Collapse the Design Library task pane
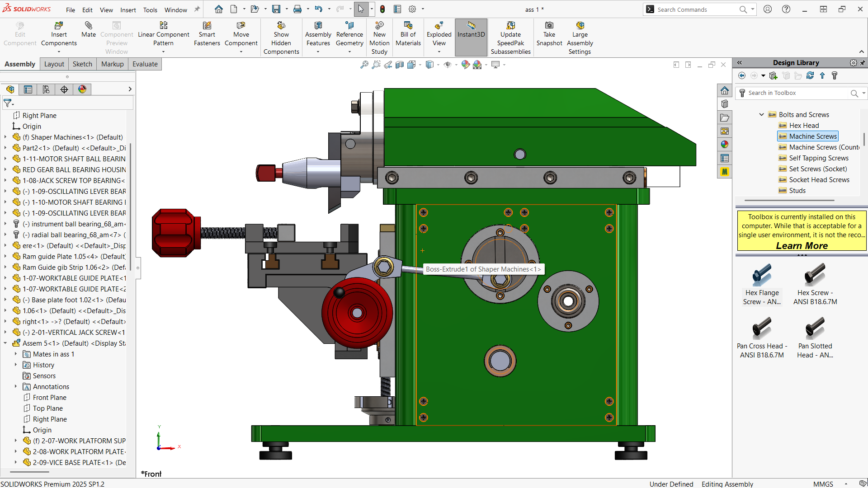 (740, 63)
